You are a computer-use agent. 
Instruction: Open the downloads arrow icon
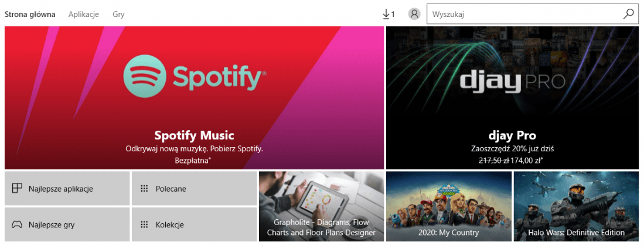pyautogui.click(x=386, y=14)
